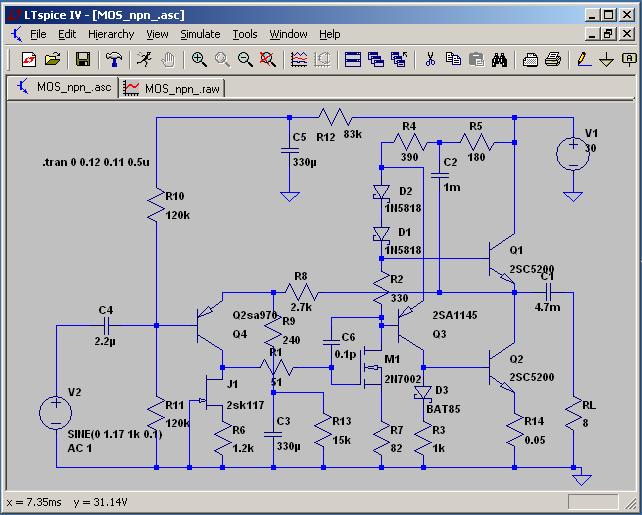Click the 2.7k value of R8
642x515 pixels.
301,307
